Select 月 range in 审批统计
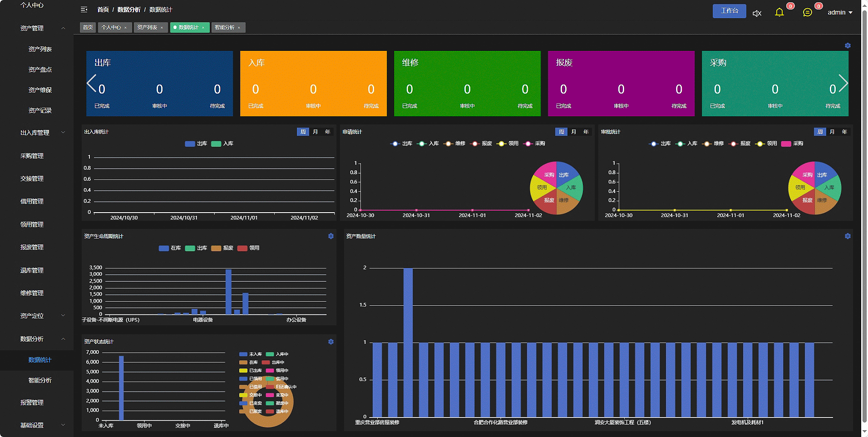The height and width of the screenshot is (437, 868). 832,132
